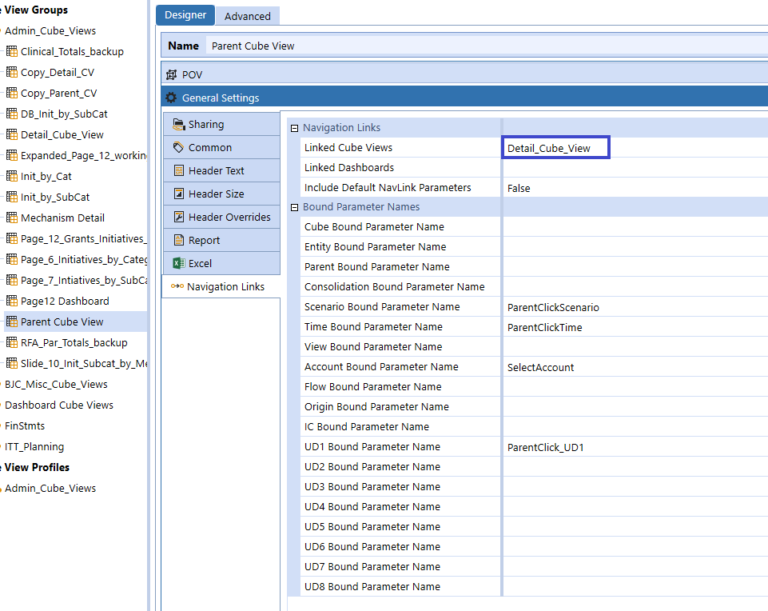Click the Header Size icon
Viewport: 768px width, 611px height.
[x=179, y=194]
